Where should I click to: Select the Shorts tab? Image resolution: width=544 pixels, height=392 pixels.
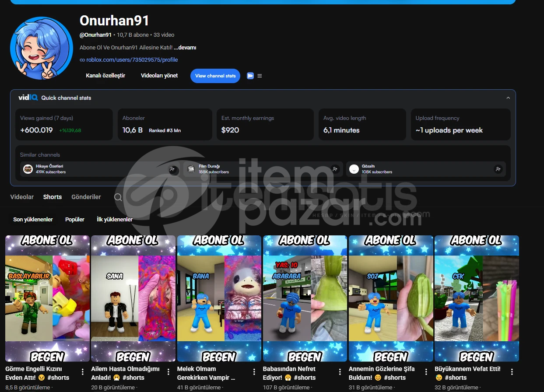point(53,197)
